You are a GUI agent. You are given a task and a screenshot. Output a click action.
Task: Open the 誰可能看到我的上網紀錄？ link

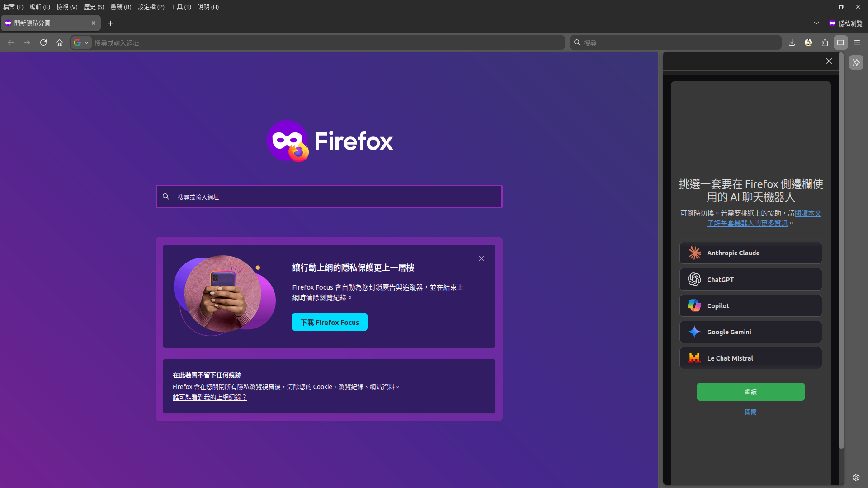tap(210, 397)
